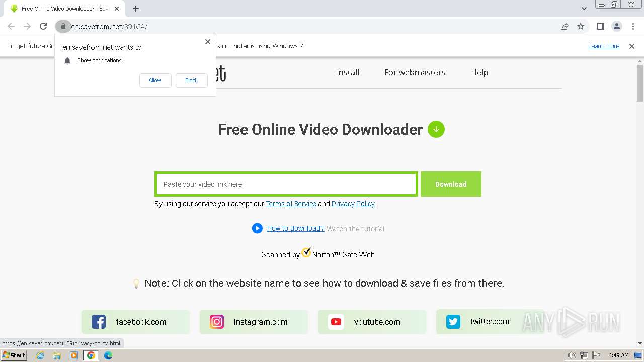This screenshot has height=362, width=644.
Task: Toggle the Chrome side panel icon
Action: [600, 26]
